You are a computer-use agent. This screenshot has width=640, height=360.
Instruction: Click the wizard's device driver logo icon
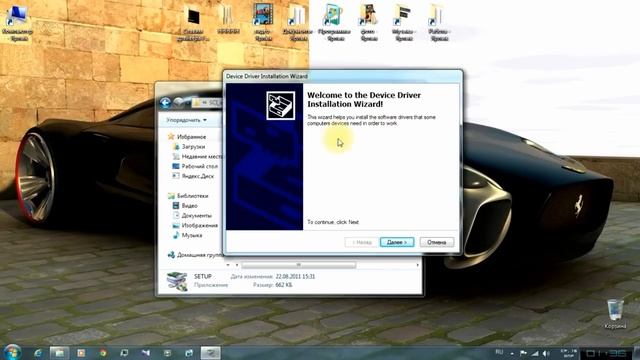[280, 106]
